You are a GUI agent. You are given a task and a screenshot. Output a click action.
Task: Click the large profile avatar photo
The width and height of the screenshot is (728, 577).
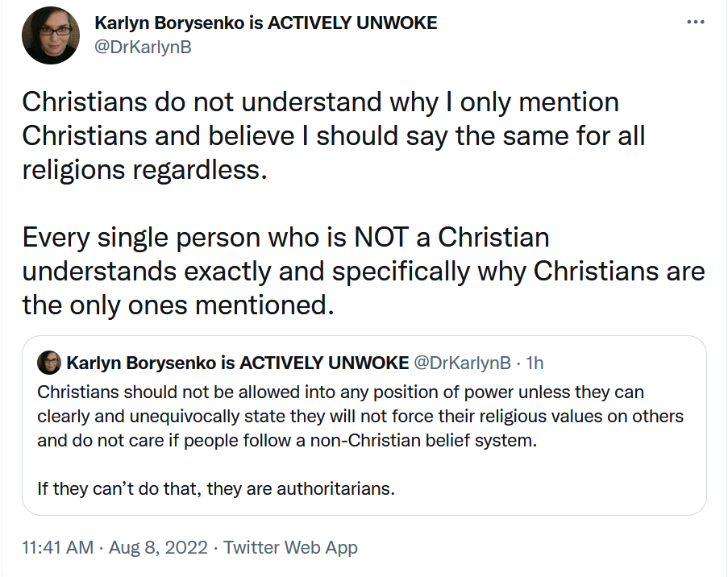[x=51, y=35]
